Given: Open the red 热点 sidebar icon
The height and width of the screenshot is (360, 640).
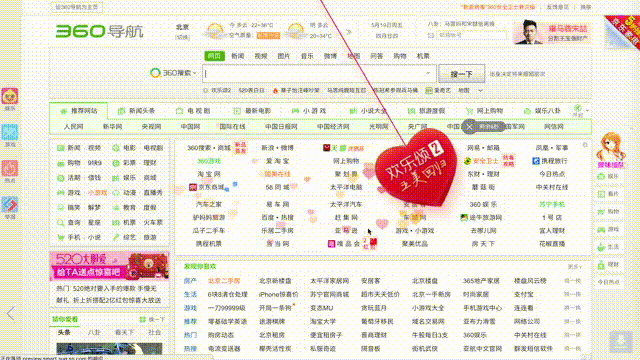Looking at the screenshot, I should 10,168.
